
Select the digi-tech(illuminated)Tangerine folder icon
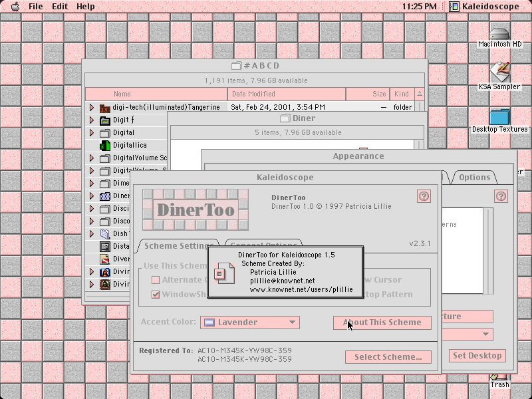(x=105, y=108)
